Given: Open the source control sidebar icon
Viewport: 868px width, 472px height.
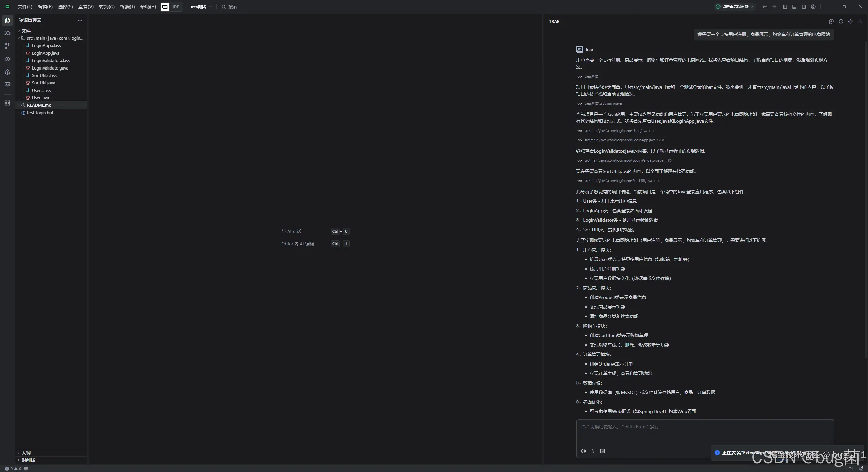Looking at the screenshot, I should [x=7, y=46].
